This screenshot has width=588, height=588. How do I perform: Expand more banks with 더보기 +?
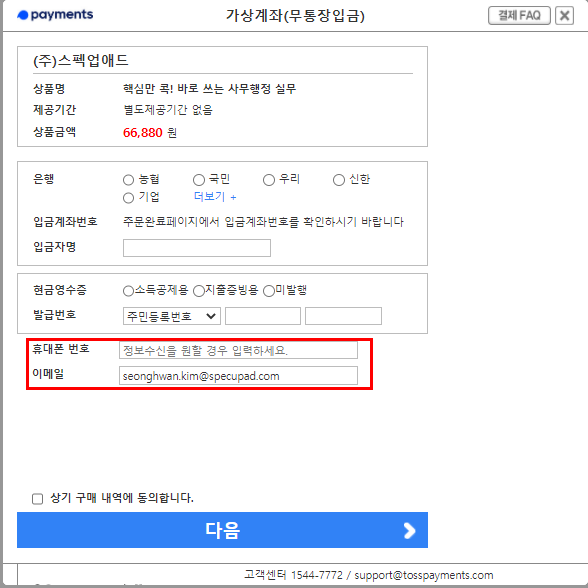coord(215,196)
